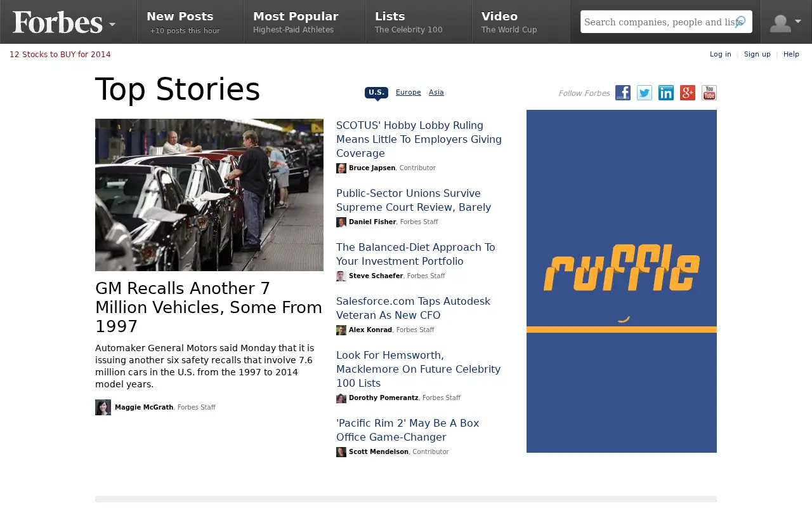The height and width of the screenshot is (508, 812).
Task: Open Forbes Twitter icon
Action: point(645,93)
